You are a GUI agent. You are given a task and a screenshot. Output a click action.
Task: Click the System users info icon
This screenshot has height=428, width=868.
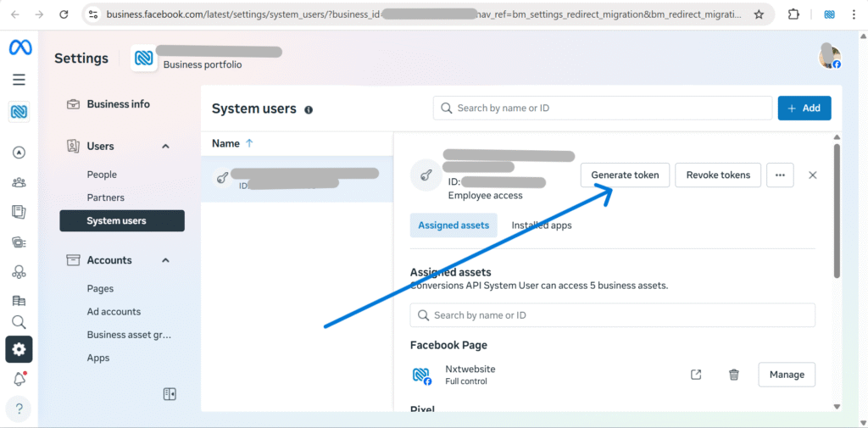309,109
